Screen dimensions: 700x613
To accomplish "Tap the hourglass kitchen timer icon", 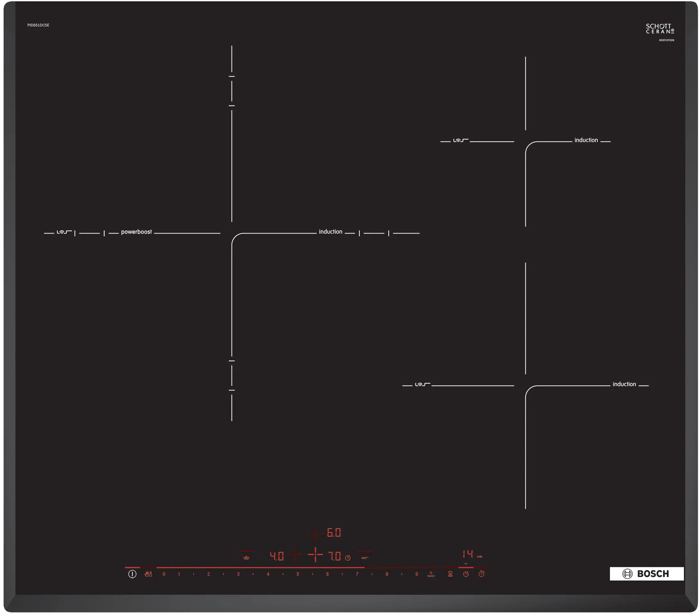I will (x=450, y=574).
